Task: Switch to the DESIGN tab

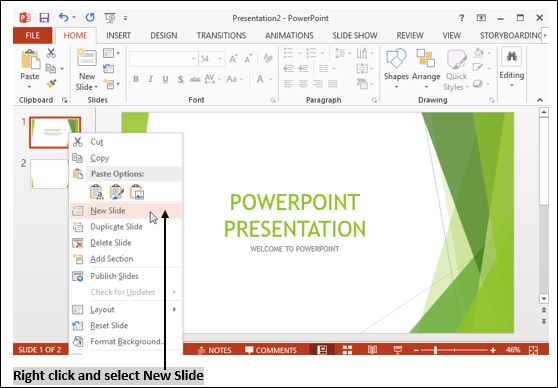Action: pos(164,36)
